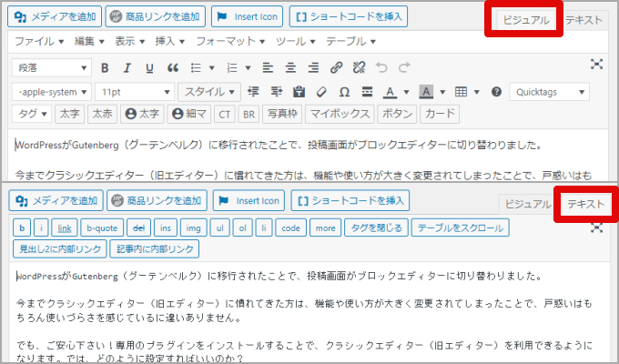The image size is (619, 364).
Task: Click the 太赤 custom button
Action: click(102, 114)
